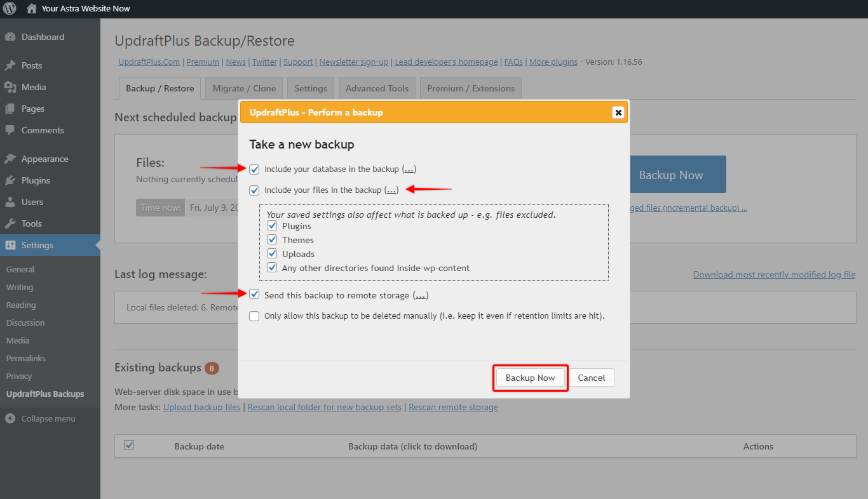This screenshot has height=499, width=868.
Task: Switch to the Migrate / Clone tab
Action: coord(244,88)
